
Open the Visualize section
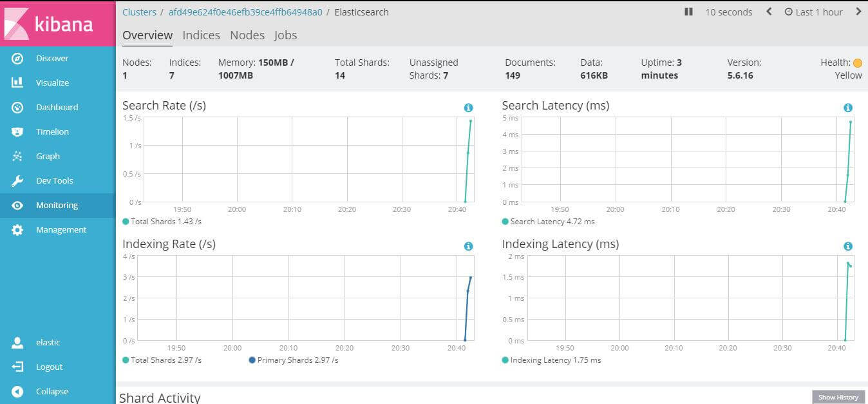point(52,82)
